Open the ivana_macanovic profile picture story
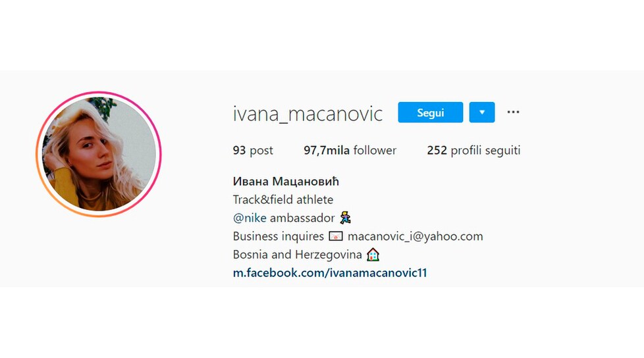 [99, 155]
